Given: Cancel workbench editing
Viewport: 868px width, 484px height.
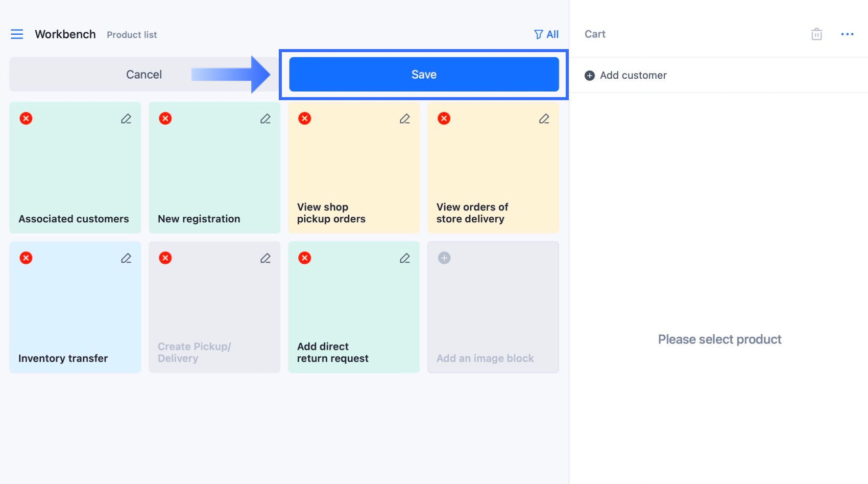Looking at the screenshot, I should [144, 75].
